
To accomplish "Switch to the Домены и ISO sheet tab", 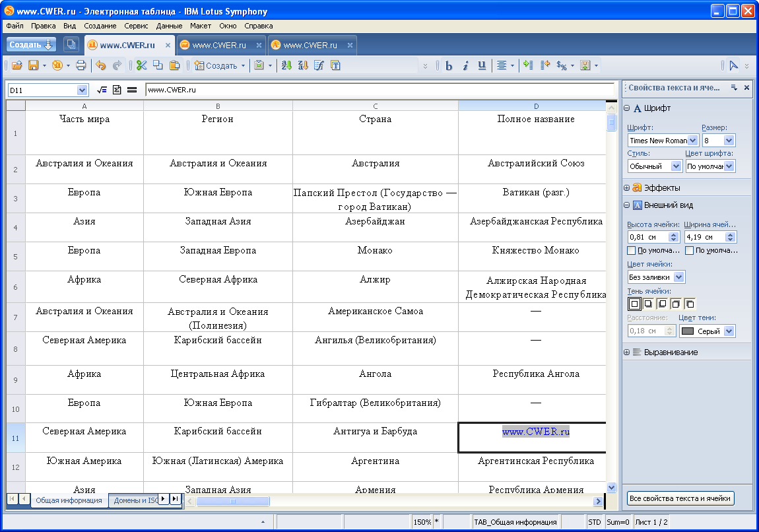I will (135, 500).
